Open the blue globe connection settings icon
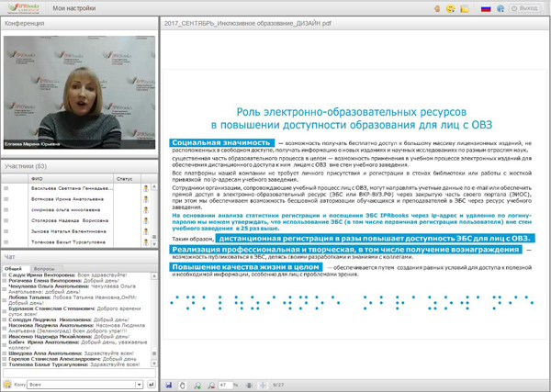The height and width of the screenshot is (392, 551). click(500, 8)
